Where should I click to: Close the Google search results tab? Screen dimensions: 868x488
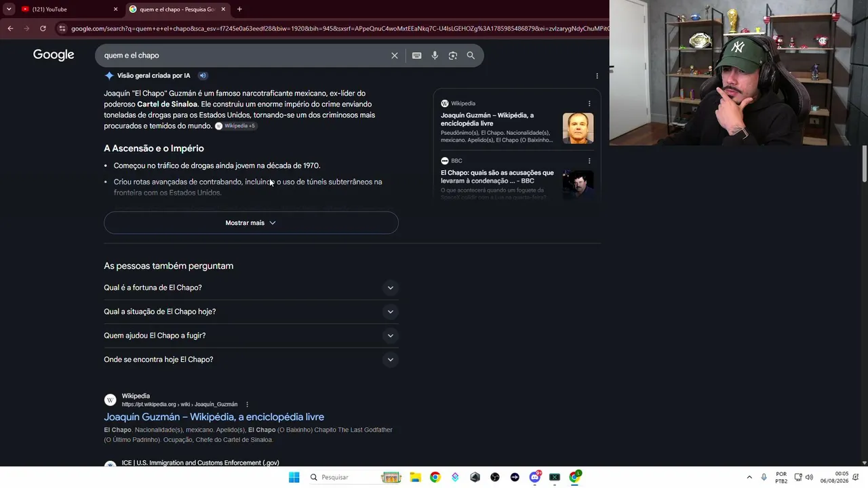tap(223, 9)
